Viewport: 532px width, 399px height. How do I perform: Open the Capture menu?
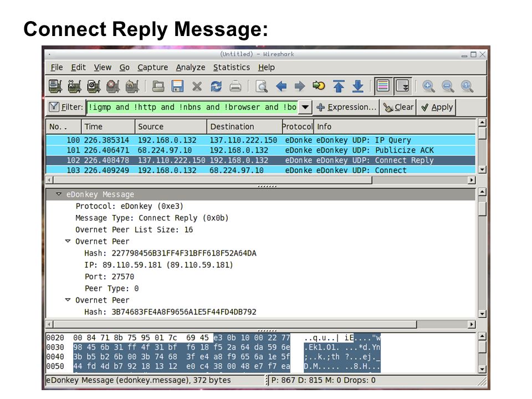[x=153, y=68]
